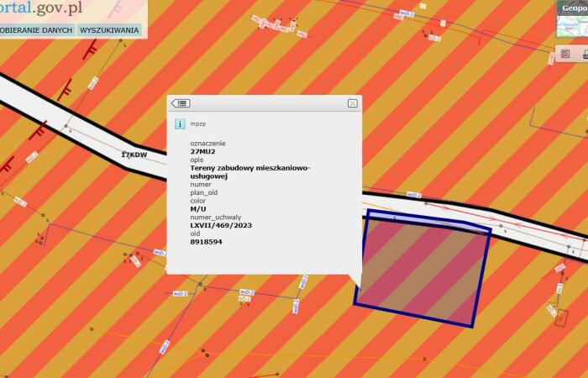This screenshot has width=588, height=378.
Task: Click the oid value 8918594
Action: [206, 241]
